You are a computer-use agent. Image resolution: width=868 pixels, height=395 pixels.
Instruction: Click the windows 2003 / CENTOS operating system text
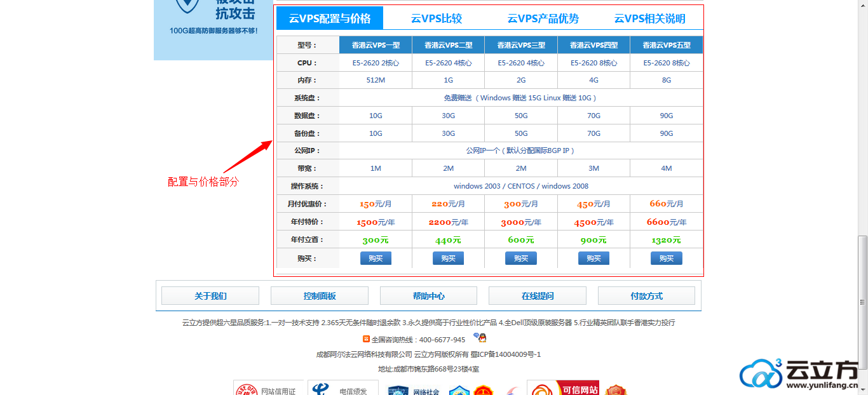click(521, 186)
